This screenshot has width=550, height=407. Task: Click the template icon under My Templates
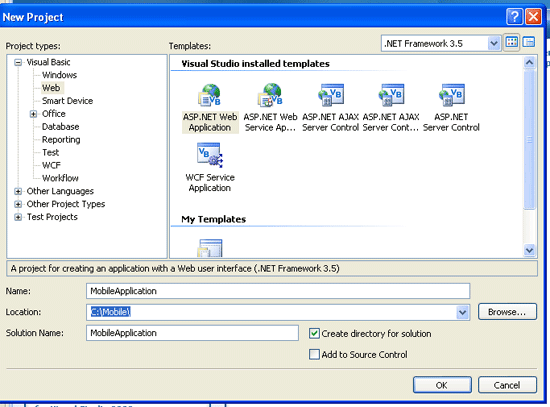[x=210, y=248]
